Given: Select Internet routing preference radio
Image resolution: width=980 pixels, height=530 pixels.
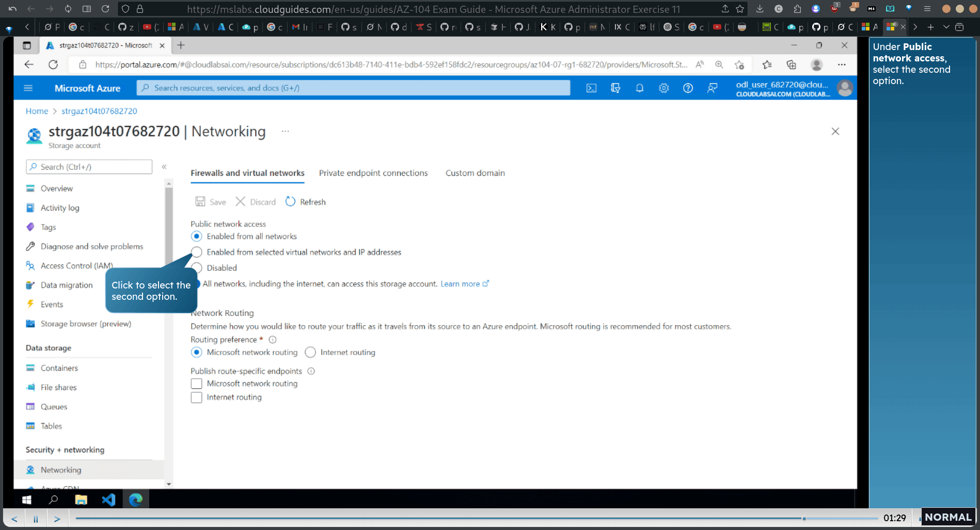Looking at the screenshot, I should click(310, 352).
